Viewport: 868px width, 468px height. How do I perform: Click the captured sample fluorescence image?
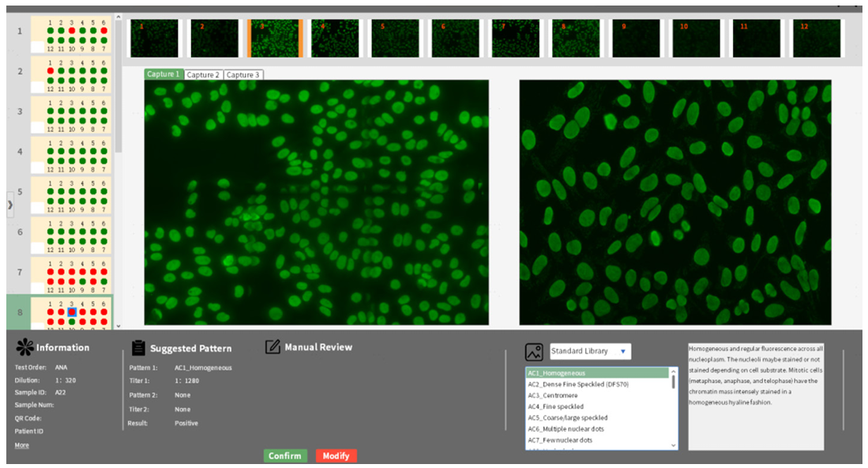[x=317, y=202]
